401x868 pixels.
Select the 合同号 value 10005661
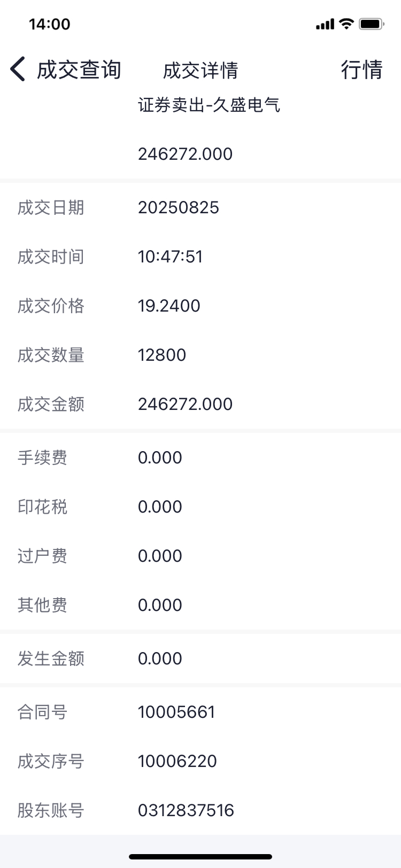point(176,712)
